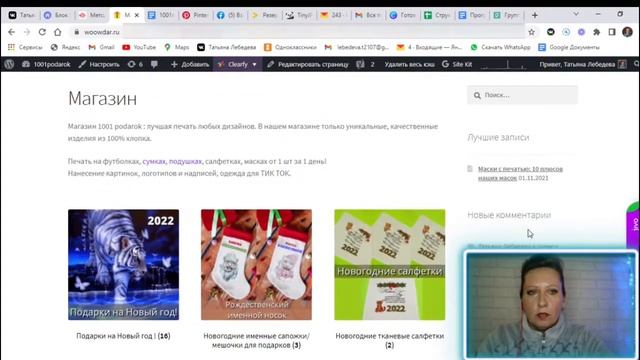Screen dimensions: 640x360
Task: Open Татьяна Лебедева bookmark
Action: [227, 47]
